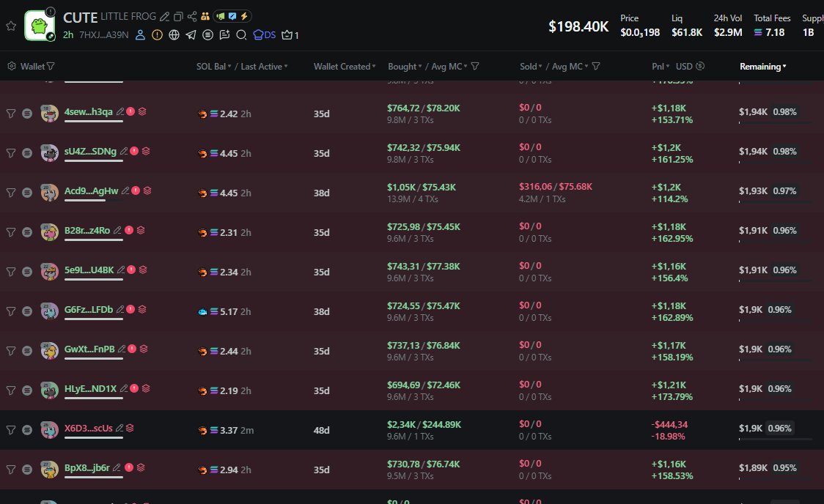824x504 pixels.
Task: Click the -$444,34 Pnl value
Action: [669, 424]
